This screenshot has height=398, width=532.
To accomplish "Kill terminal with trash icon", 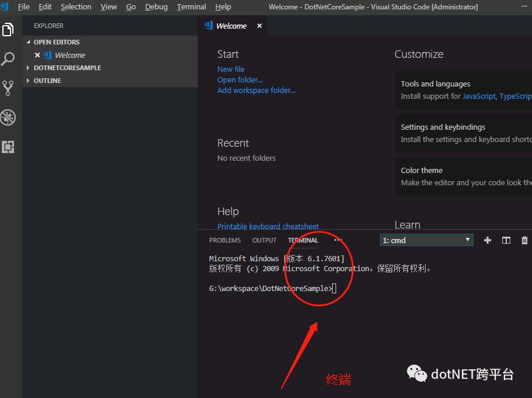I will [x=524, y=240].
